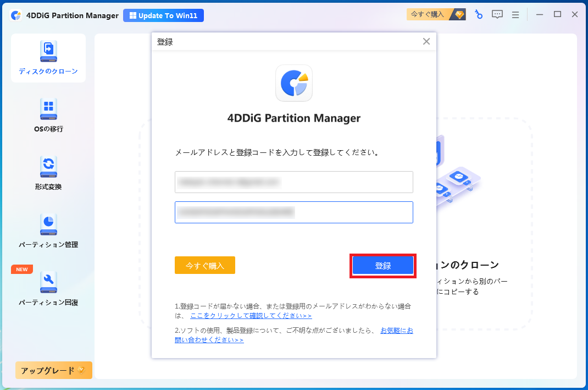Open partition recovery (パーティション回復) tool
The height and width of the screenshot is (390, 588).
pyautogui.click(x=48, y=289)
